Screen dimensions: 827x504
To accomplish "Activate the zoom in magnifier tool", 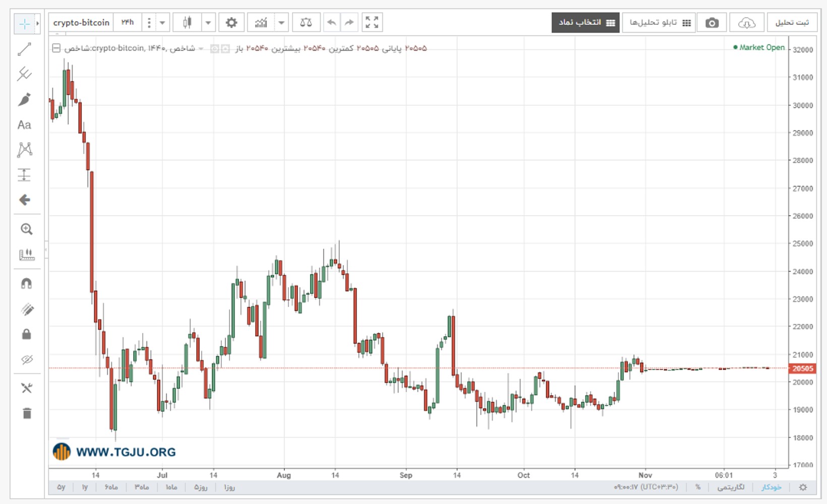I will (26, 229).
